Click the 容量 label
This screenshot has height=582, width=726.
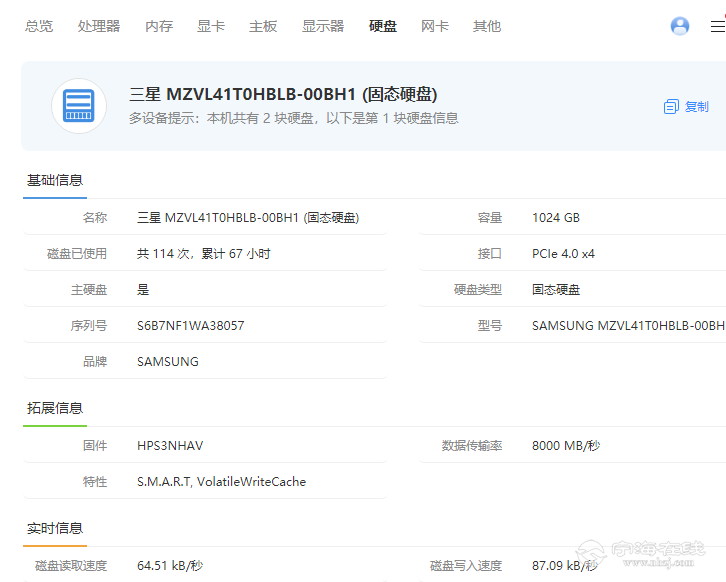point(490,218)
